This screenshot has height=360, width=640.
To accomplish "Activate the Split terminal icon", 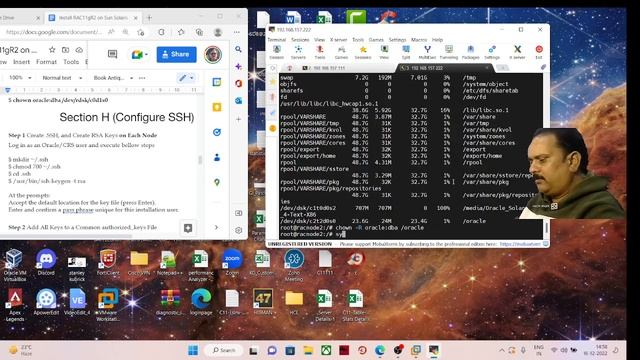I will [406, 52].
